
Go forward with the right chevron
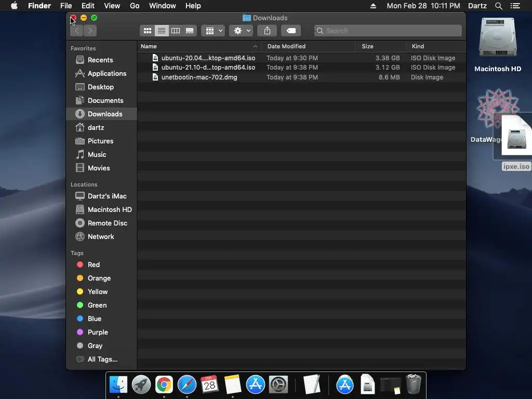click(90, 31)
